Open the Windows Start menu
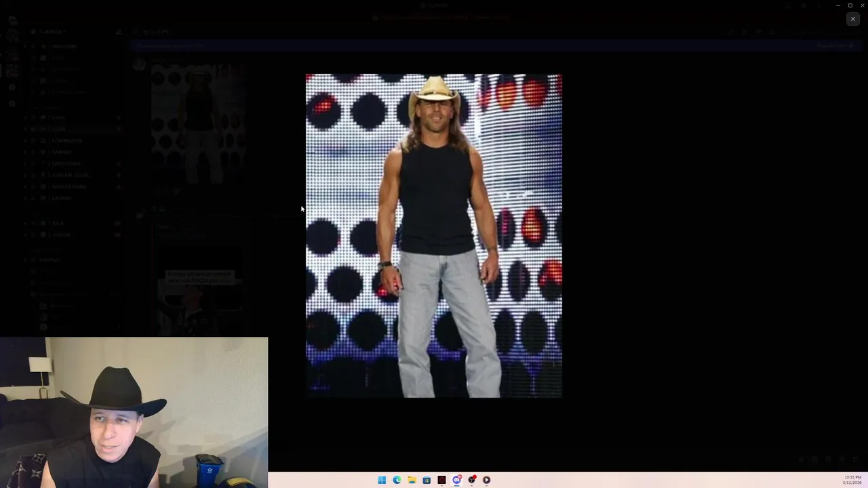868x488 pixels. [x=382, y=480]
